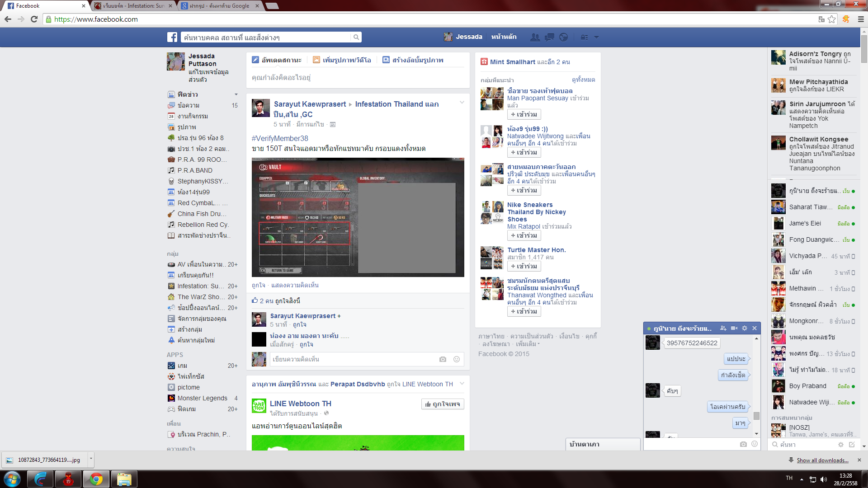Open the messages icon in top bar
This screenshot has height=488, width=868.
tap(549, 37)
